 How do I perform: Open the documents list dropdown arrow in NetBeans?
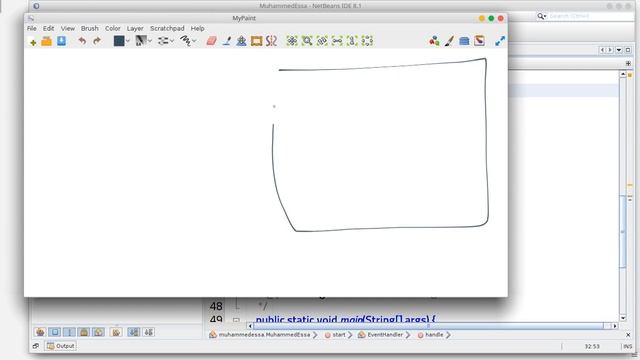point(619,50)
